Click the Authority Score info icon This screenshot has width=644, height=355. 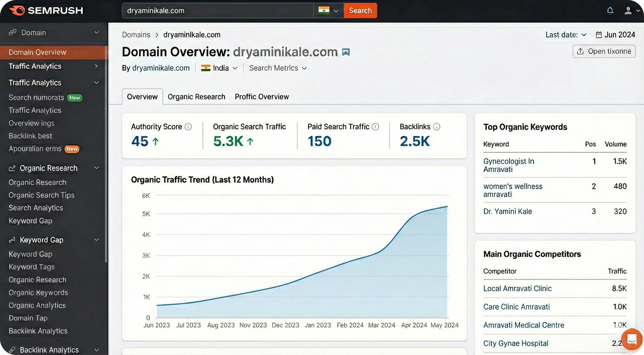188,127
